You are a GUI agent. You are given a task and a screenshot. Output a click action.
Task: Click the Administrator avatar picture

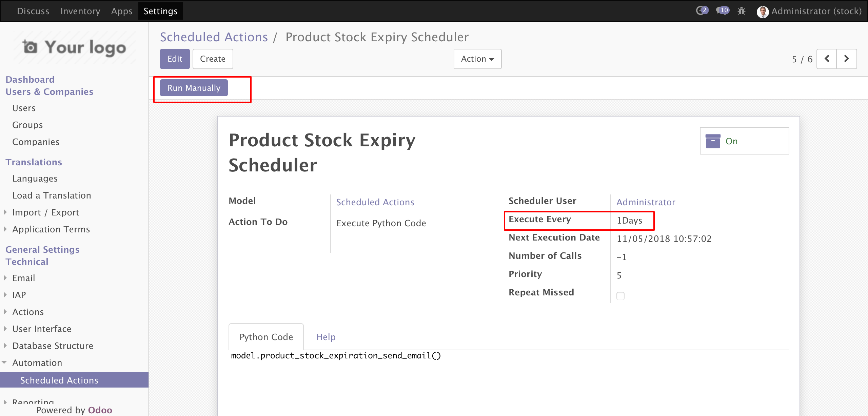(x=763, y=12)
